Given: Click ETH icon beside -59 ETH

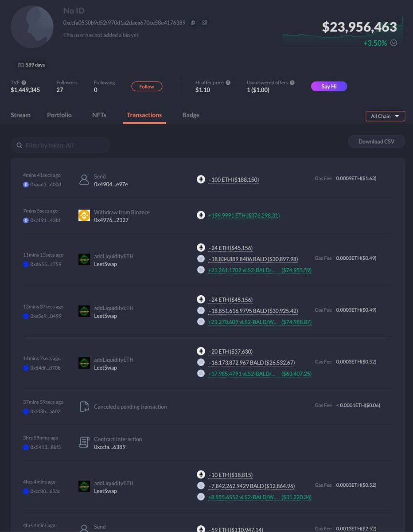Looking at the screenshot, I should click(201, 529).
